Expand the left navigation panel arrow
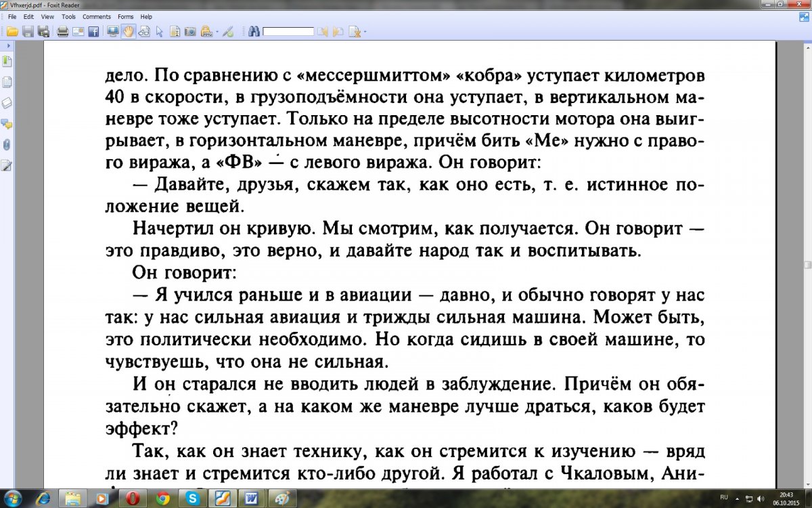The width and height of the screenshot is (812, 508). click(7, 45)
